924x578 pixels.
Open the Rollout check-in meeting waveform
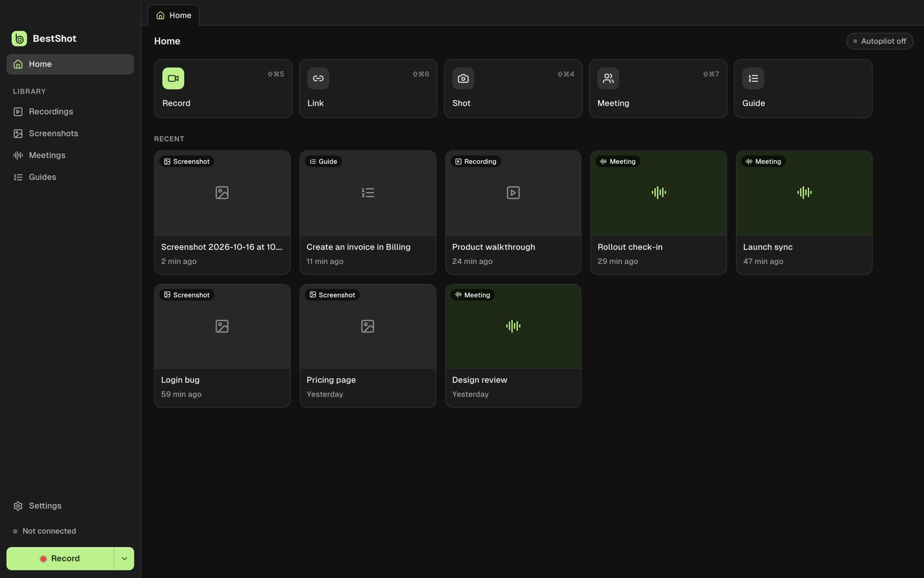[658, 193]
